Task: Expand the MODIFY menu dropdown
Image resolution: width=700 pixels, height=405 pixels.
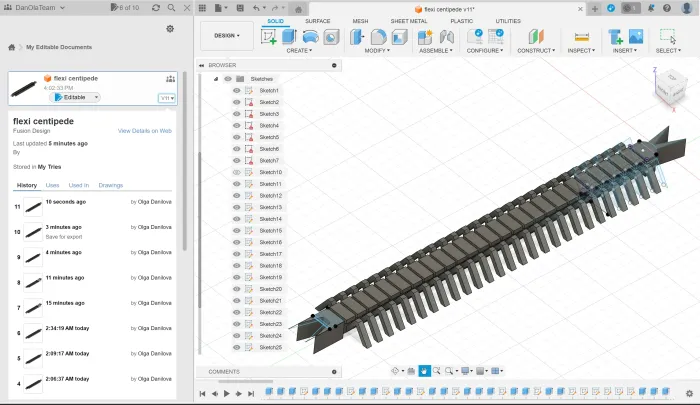Action: point(377,50)
